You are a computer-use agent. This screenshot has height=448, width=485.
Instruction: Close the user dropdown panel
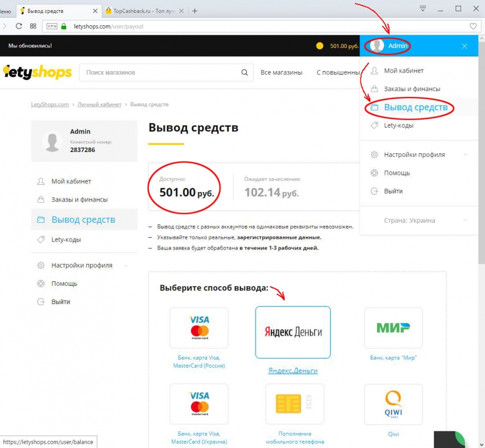[465, 46]
